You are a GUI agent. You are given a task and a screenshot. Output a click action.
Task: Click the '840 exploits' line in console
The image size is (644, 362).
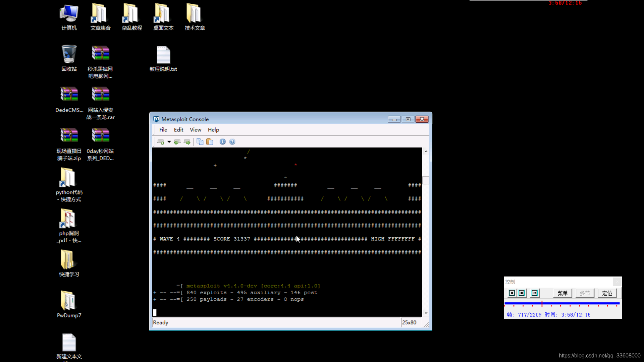235,293
